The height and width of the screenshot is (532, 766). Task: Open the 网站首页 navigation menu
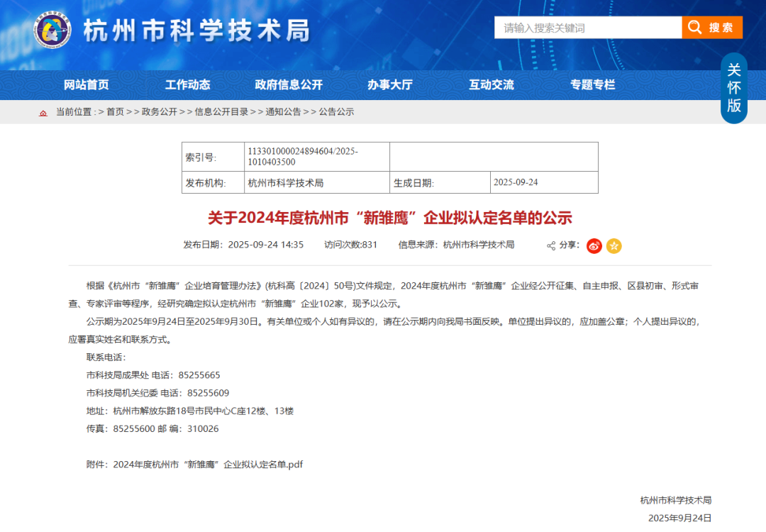coord(87,84)
